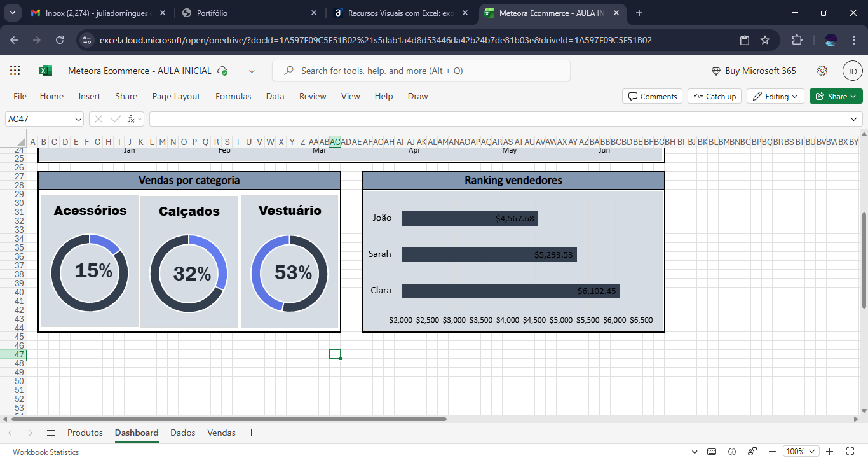Viewport: 868px width, 458px height.
Task: Select Clara's $6,102.45 bar
Action: tap(511, 291)
